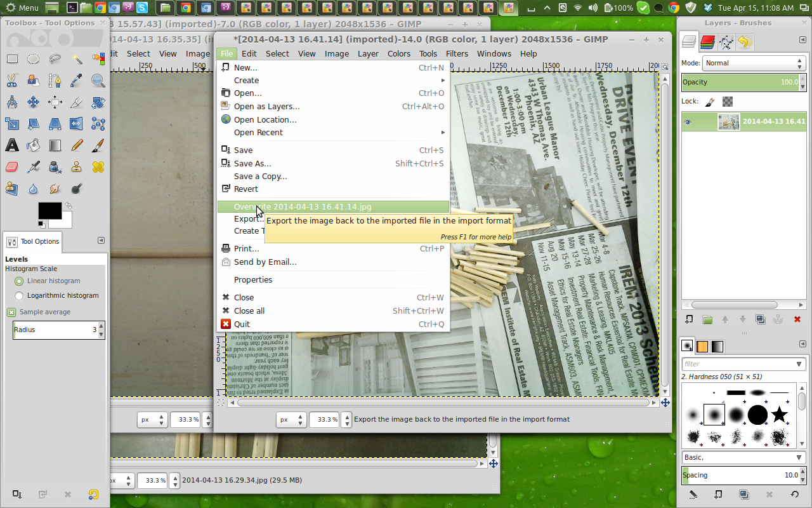The height and width of the screenshot is (508, 812).
Task: Open the Basic, brush tags dropdown
Action: click(743, 457)
